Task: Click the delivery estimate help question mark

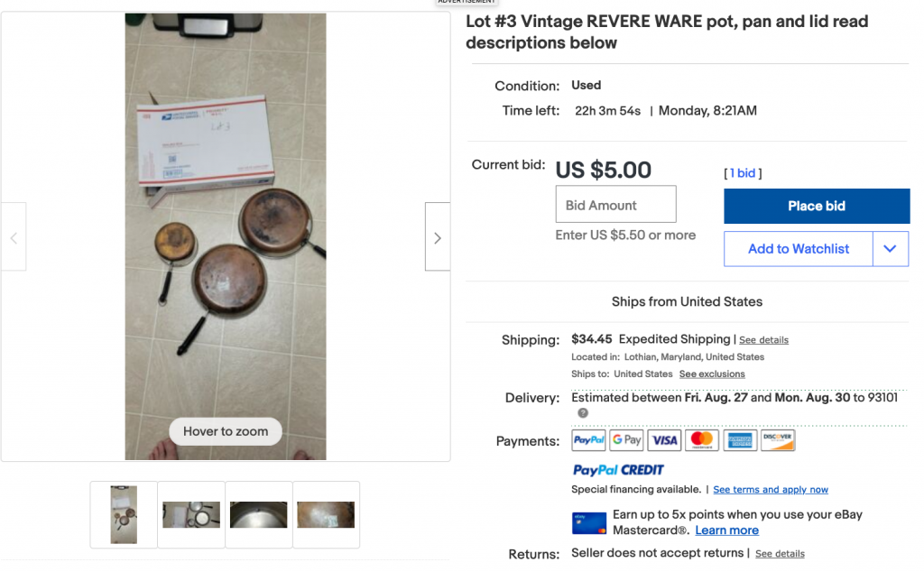Action: 583,413
